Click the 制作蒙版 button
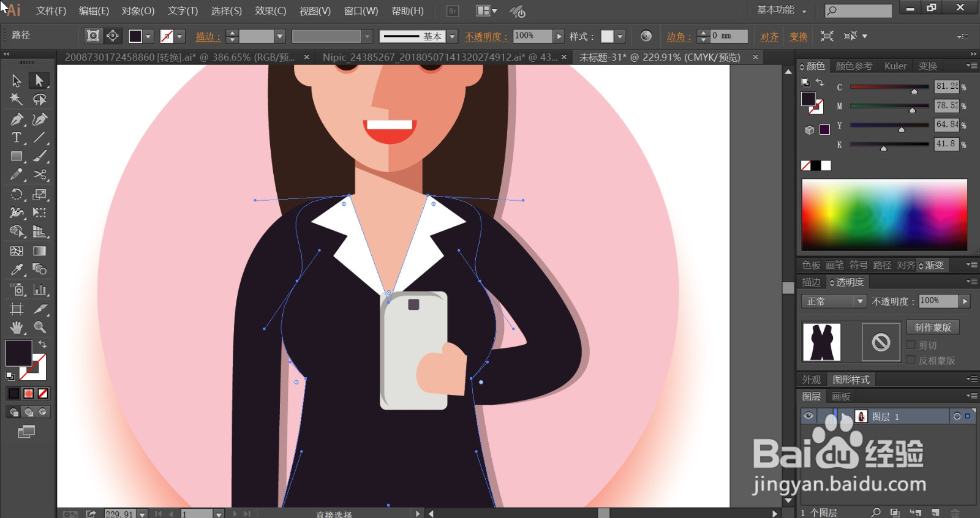Screen dimensions: 980x518 click(x=933, y=328)
